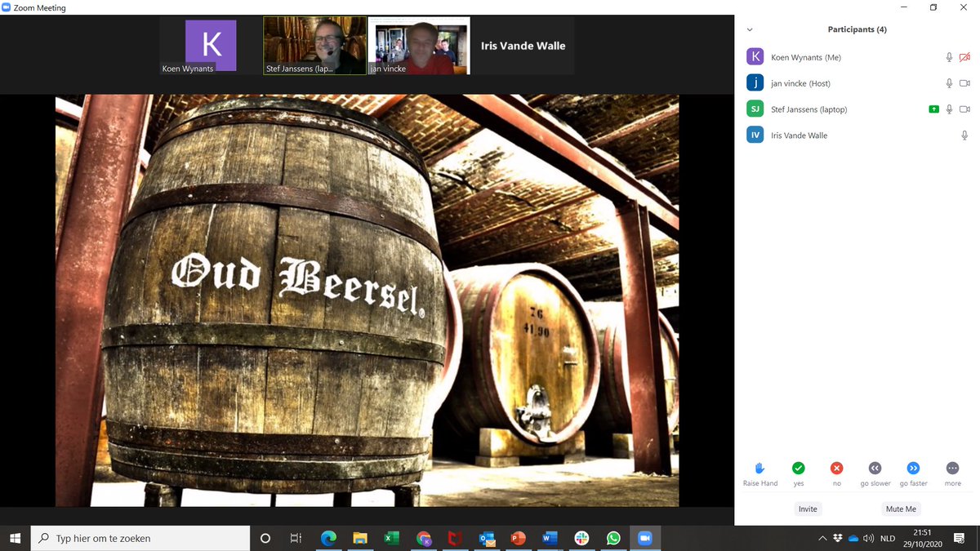Open the more reactions icon

click(952, 468)
